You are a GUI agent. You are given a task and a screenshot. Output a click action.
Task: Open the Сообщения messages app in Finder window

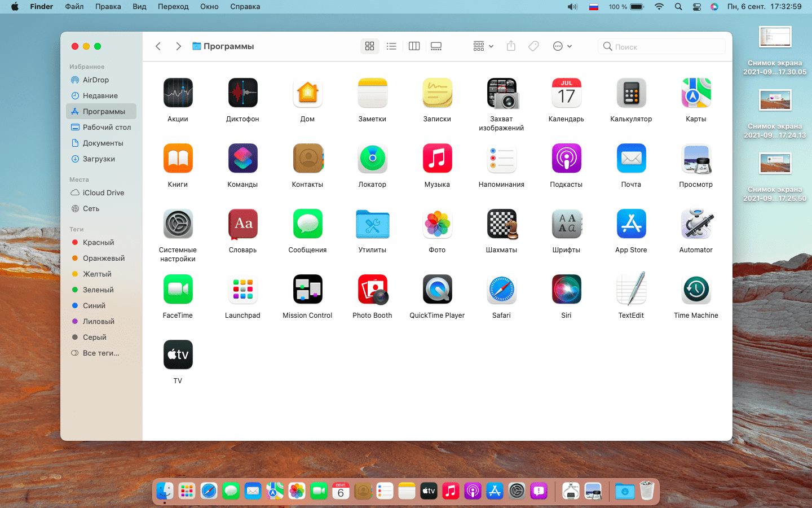[x=307, y=224]
